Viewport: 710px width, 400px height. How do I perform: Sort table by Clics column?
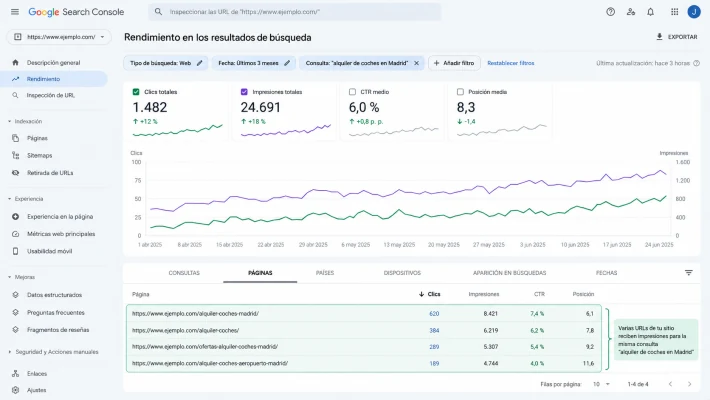(430, 294)
